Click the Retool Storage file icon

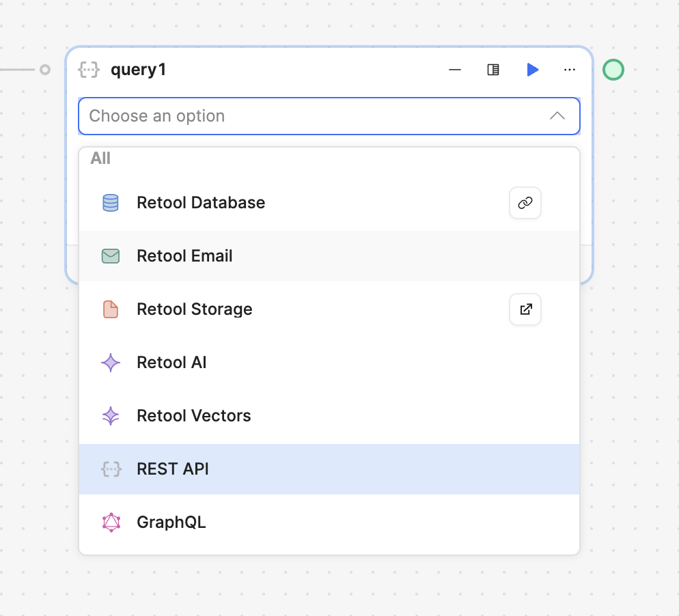[x=111, y=309]
